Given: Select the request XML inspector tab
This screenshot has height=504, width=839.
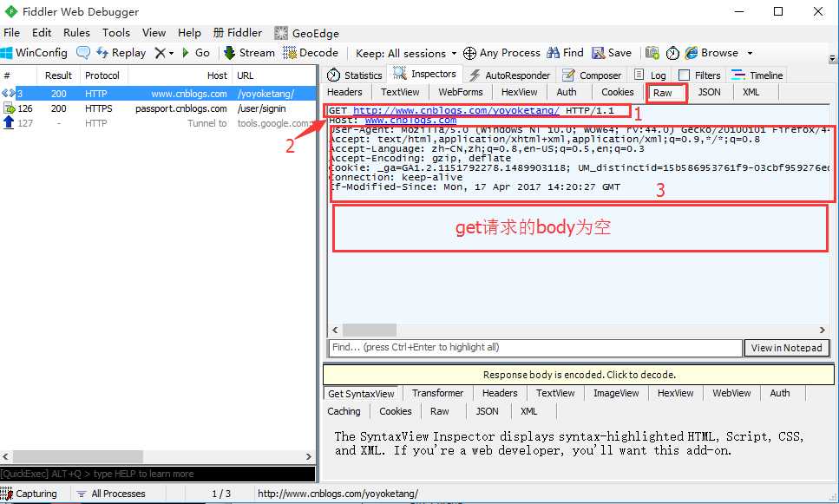Looking at the screenshot, I should pos(751,92).
